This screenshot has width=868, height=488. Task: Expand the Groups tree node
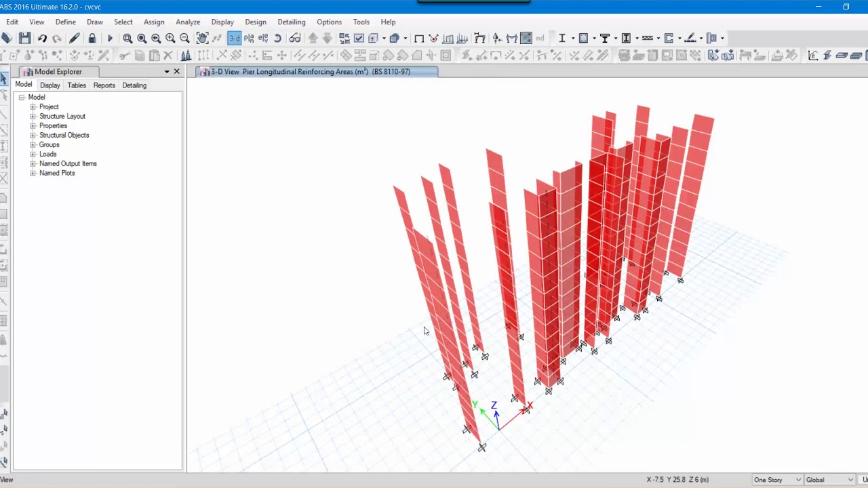33,144
